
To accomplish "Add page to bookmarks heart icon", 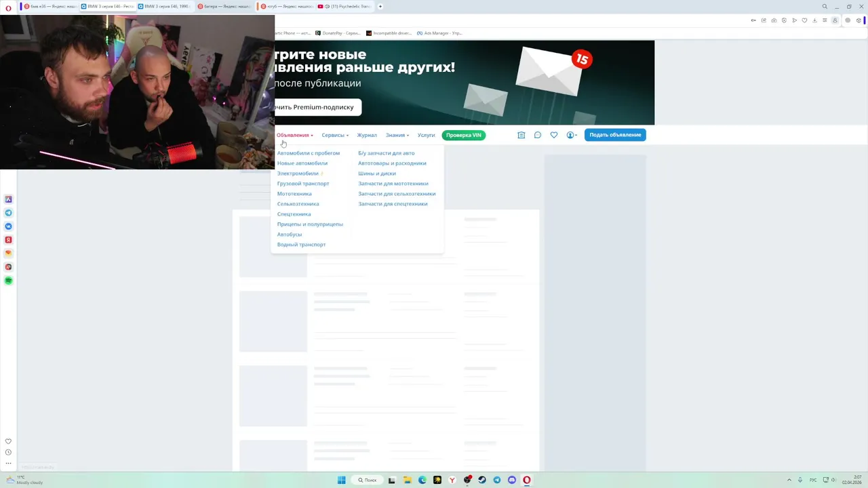I will [x=804, y=20].
